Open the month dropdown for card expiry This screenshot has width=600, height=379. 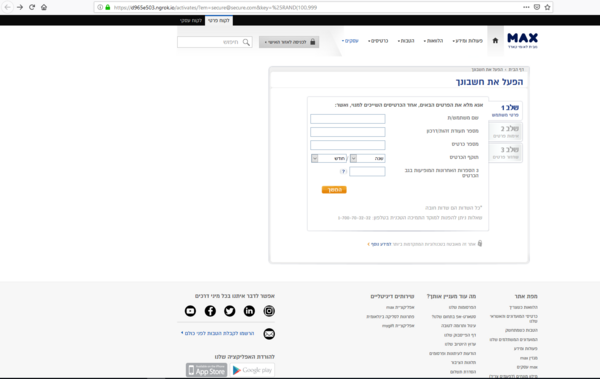point(329,158)
